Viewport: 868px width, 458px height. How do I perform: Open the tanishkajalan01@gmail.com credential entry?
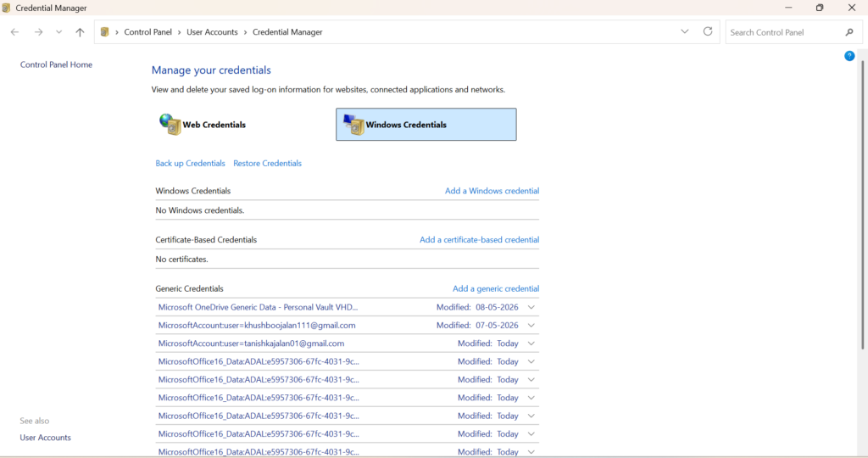pos(347,343)
